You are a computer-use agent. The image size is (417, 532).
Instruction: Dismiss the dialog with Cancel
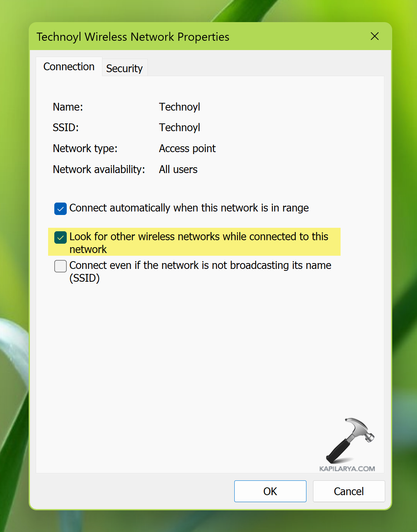click(349, 491)
